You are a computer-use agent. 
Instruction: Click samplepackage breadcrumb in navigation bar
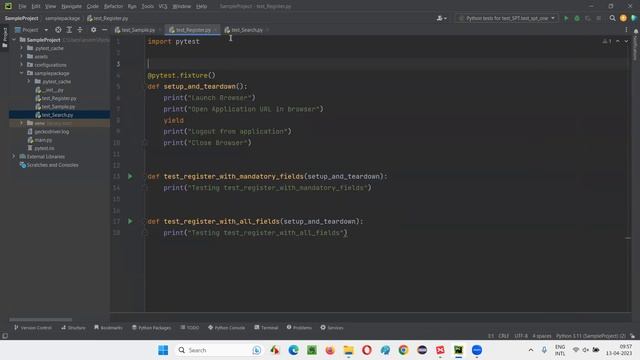[x=62, y=18]
